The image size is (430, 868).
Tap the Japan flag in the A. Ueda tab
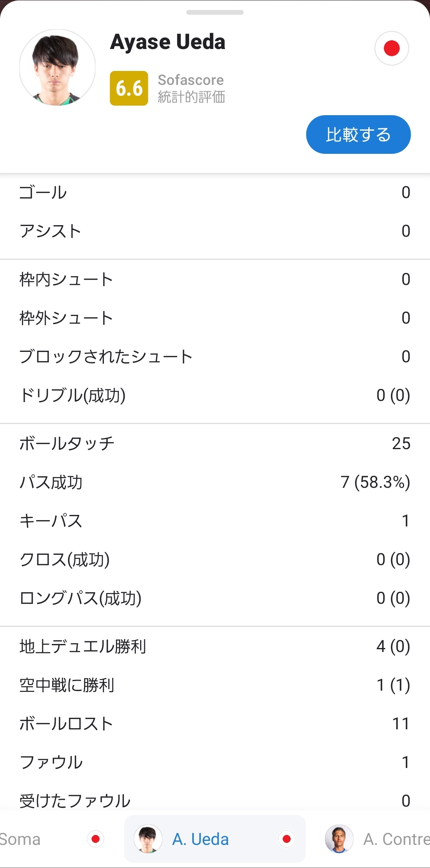click(286, 839)
